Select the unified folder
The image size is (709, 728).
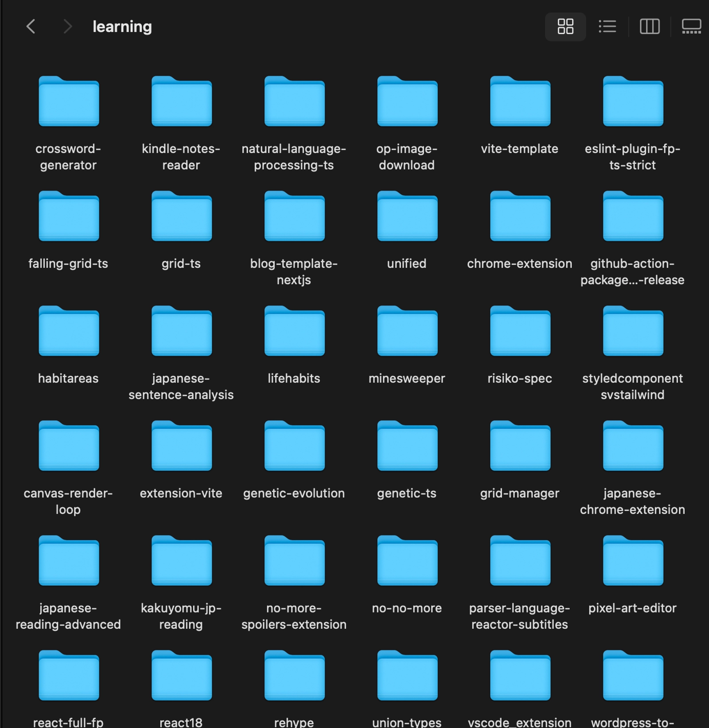click(x=407, y=217)
